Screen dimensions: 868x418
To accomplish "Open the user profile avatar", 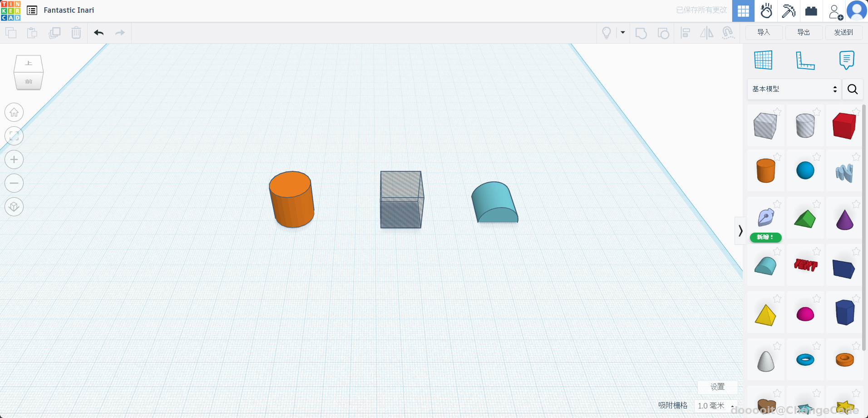I will [x=857, y=11].
